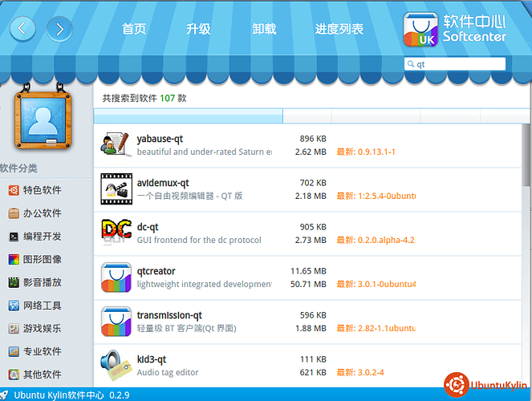532x401 pixels.
Task: Click the 107 search results count
Action: (x=167, y=99)
